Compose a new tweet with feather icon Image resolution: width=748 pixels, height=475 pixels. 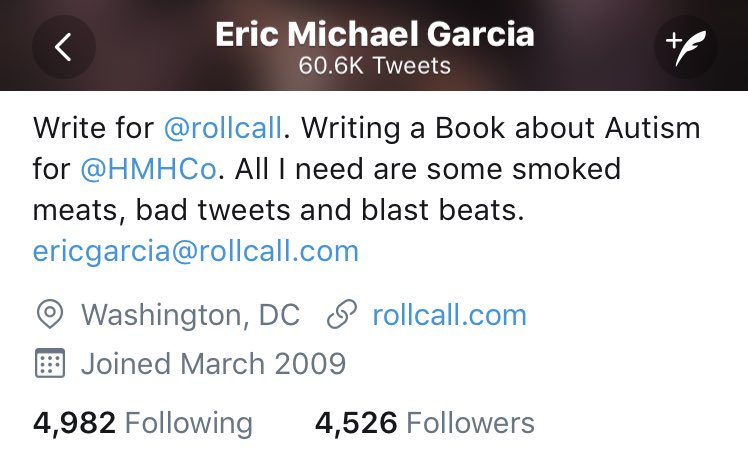[685, 47]
